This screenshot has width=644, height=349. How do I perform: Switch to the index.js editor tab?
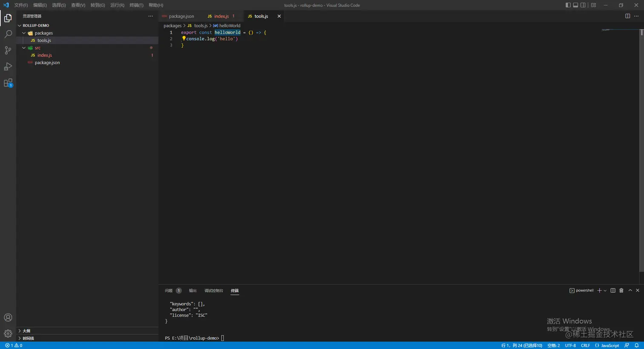[x=222, y=16]
